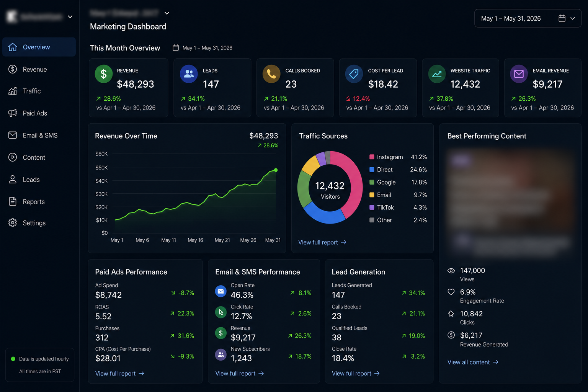This screenshot has height=392, width=588.
Task: Click the Content play circle icon
Action: point(13,157)
